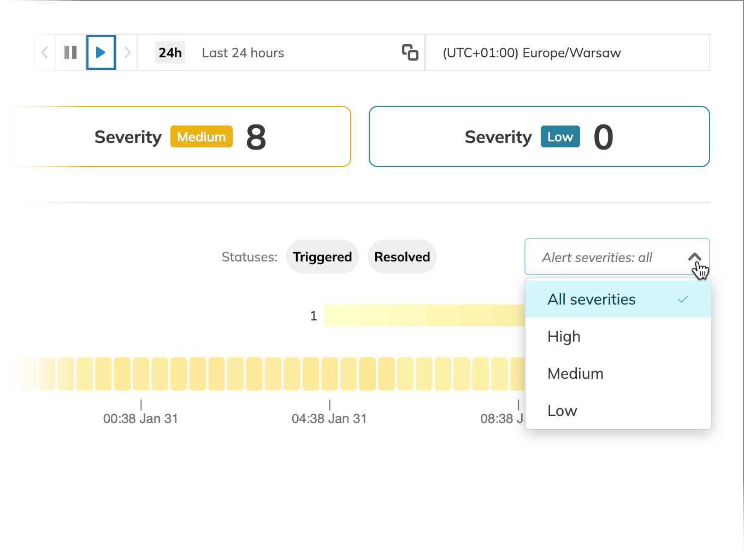Go to previous time range arrow
The width and height of the screenshot is (744, 560).
[45, 52]
